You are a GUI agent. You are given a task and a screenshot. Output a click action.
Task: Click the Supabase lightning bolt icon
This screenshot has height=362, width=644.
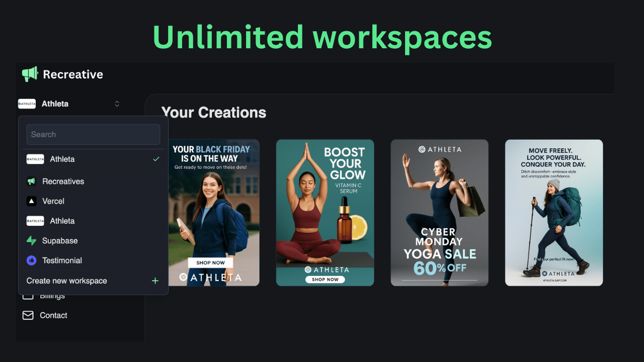click(31, 241)
